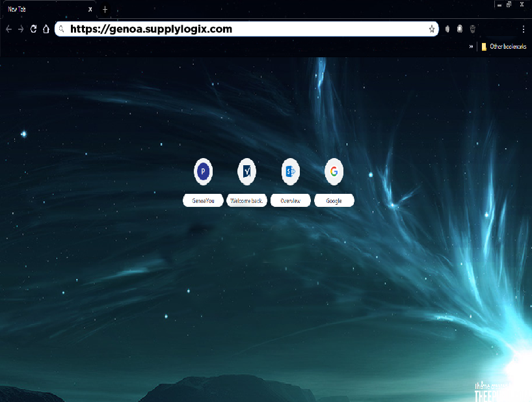Open the Yammer shortcut icon
Viewport: 532px width, 402px height.
[x=246, y=172]
